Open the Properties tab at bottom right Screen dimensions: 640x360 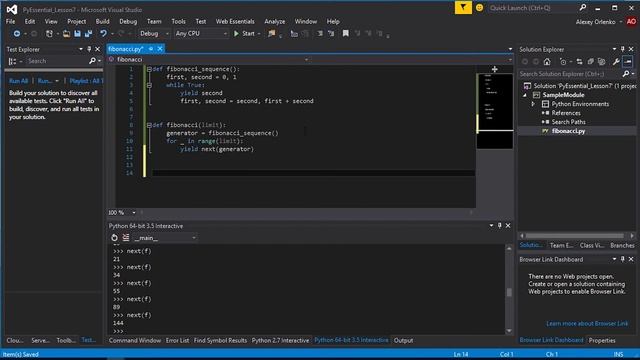[602, 340]
